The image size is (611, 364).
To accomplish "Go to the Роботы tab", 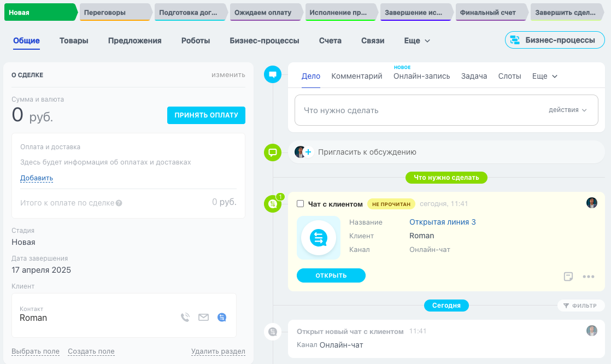I will [x=196, y=40].
